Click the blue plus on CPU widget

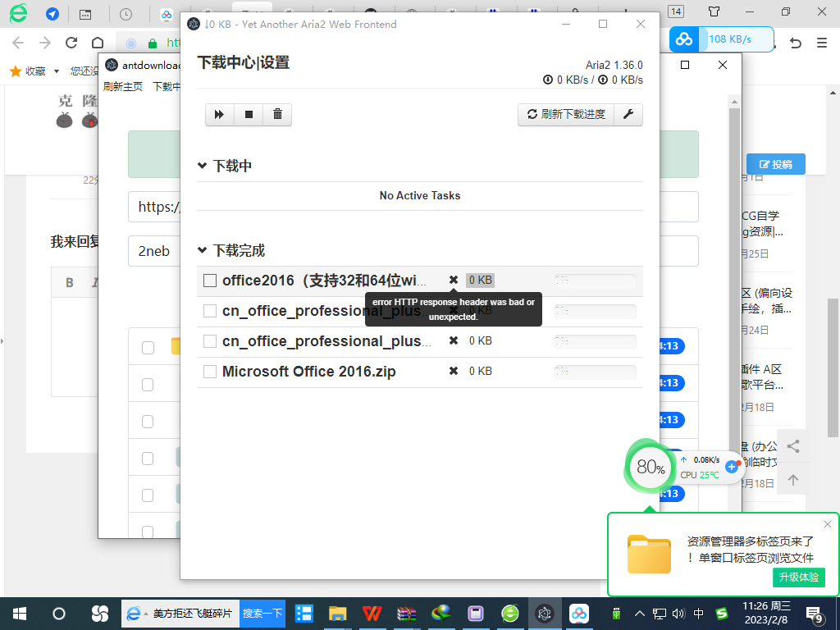click(731, 467)
